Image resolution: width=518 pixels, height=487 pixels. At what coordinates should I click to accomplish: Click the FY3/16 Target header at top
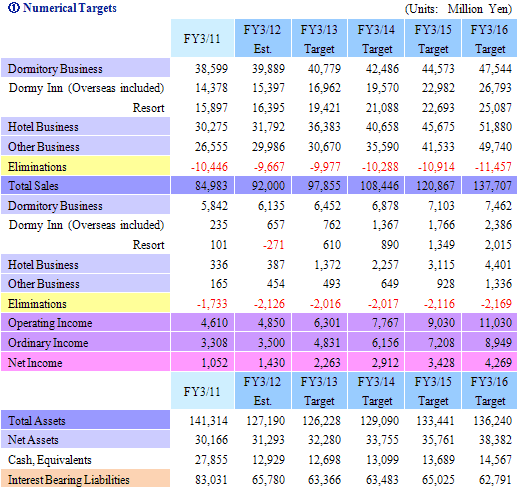tap(489, 38)
